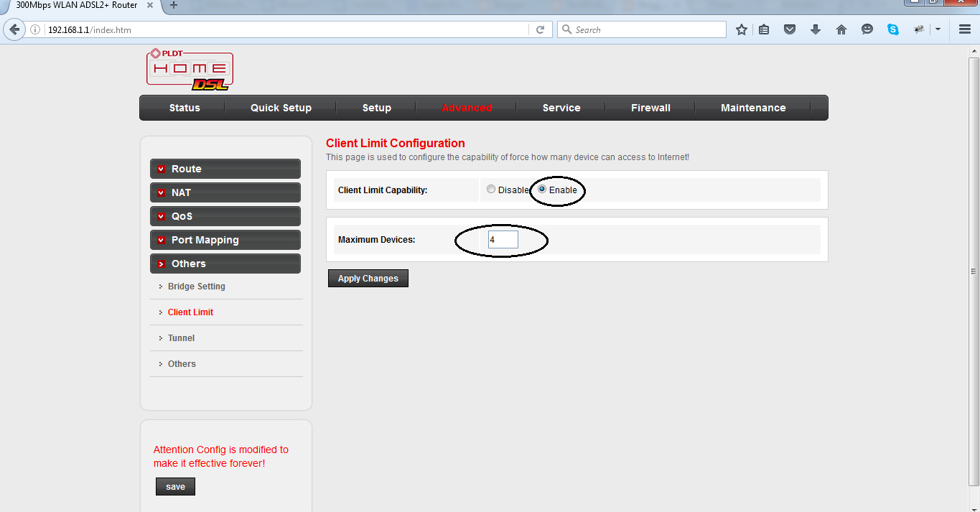Expand the toolbar overflow dropdown arrow
The width and height of the screenshot is (980, 512).
pyautogui.click(x=938, y=29)
